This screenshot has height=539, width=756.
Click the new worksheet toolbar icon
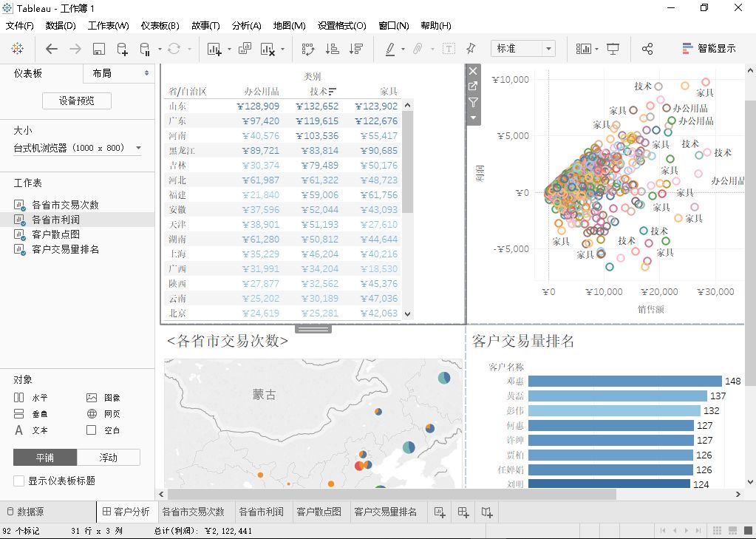pyautogui.click(x=214, y=49)
